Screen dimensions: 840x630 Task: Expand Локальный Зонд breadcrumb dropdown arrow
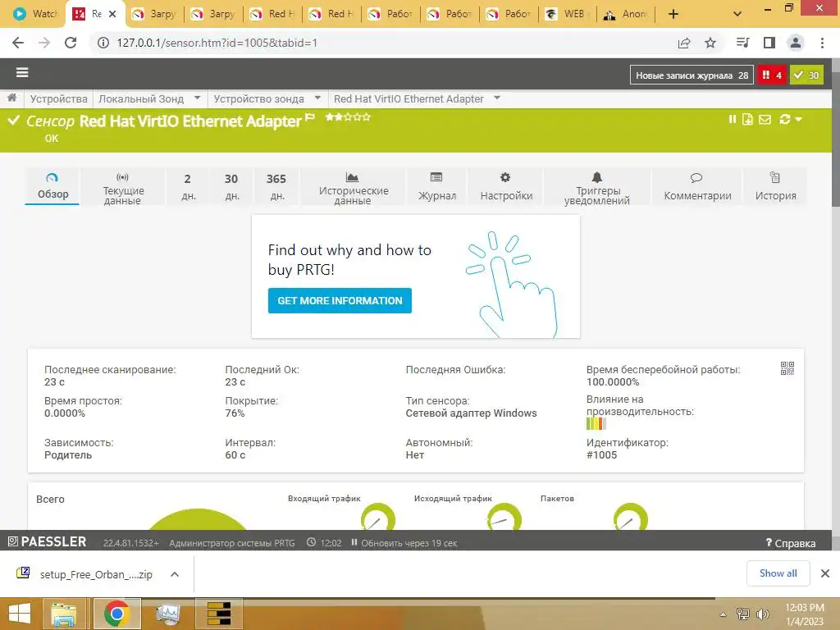tap(197, 98)
